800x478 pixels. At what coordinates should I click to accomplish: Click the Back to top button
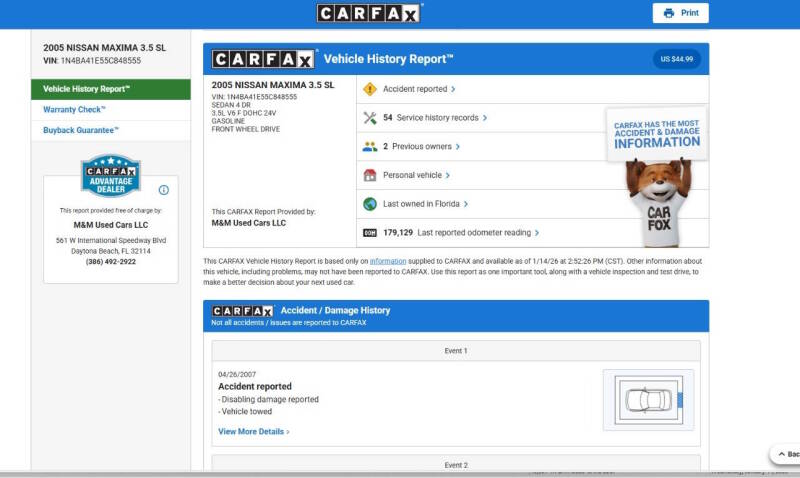point(786,454)
